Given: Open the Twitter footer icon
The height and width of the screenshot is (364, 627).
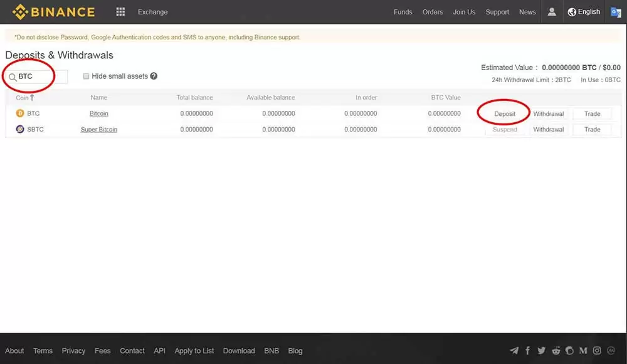Looking at the screenshot, I should 542,351.
